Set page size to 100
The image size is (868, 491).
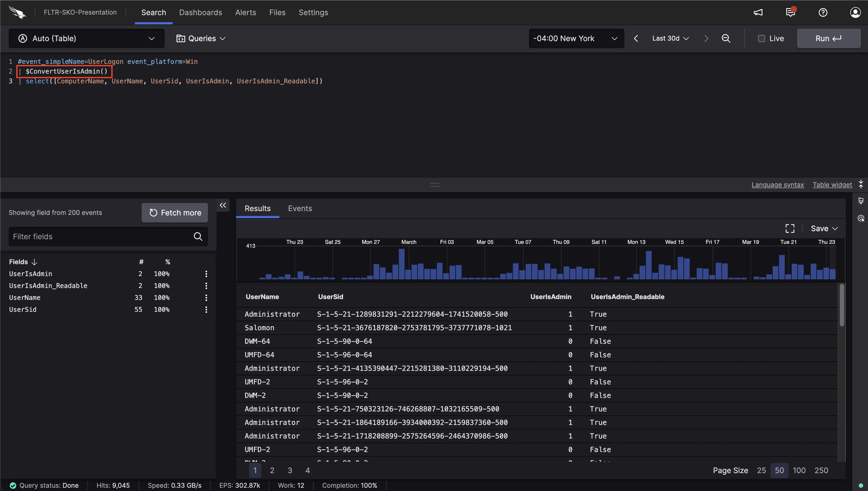click(x=799, y=470)
